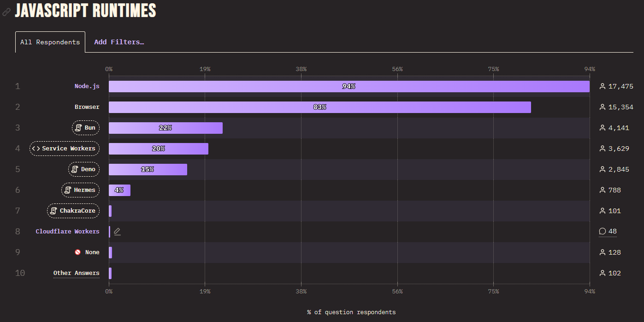Open the Add Filters… tab
644x322 pixels.
[x=119, y=42]
